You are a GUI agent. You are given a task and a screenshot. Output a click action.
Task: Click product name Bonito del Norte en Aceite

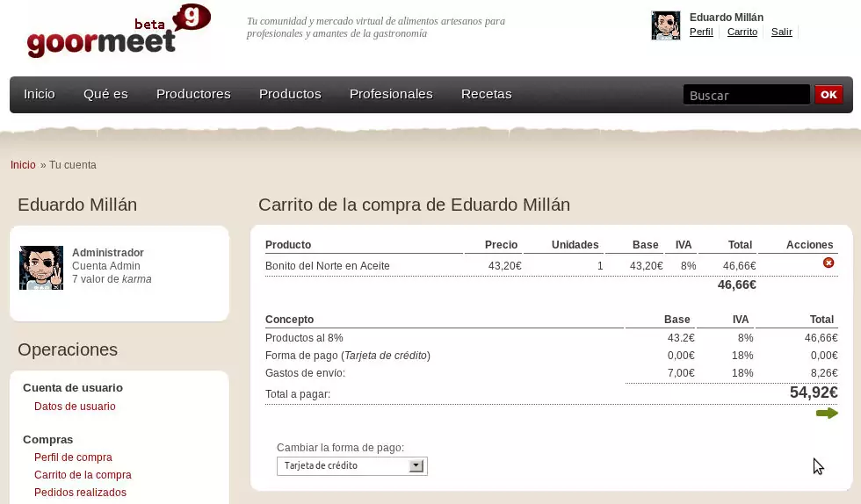pos(327,266)
